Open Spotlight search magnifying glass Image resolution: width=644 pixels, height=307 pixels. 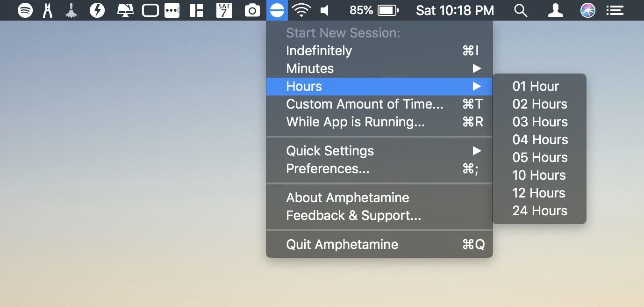click(x=520, y=10)
